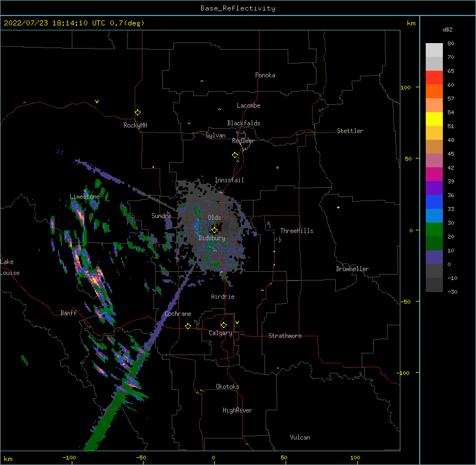Click the Stettler city label
The image size is (476, 465).
(350, 131)
